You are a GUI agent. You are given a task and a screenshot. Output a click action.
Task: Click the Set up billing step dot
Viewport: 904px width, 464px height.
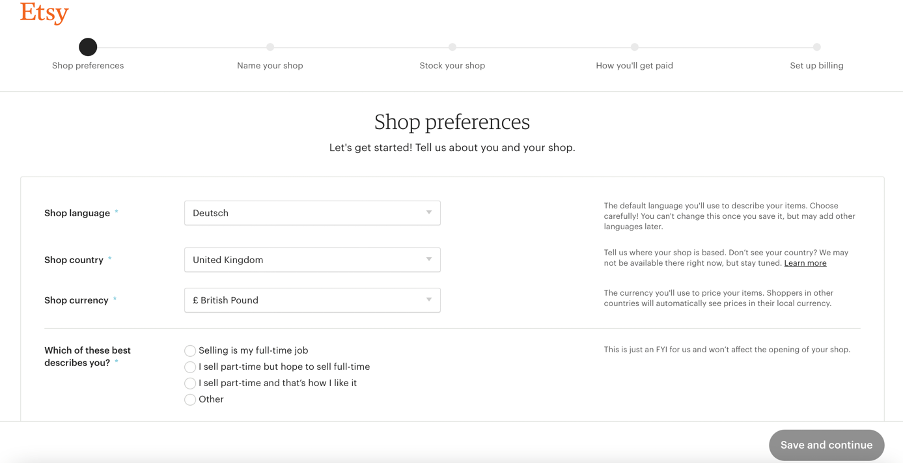tap(817, 46)
